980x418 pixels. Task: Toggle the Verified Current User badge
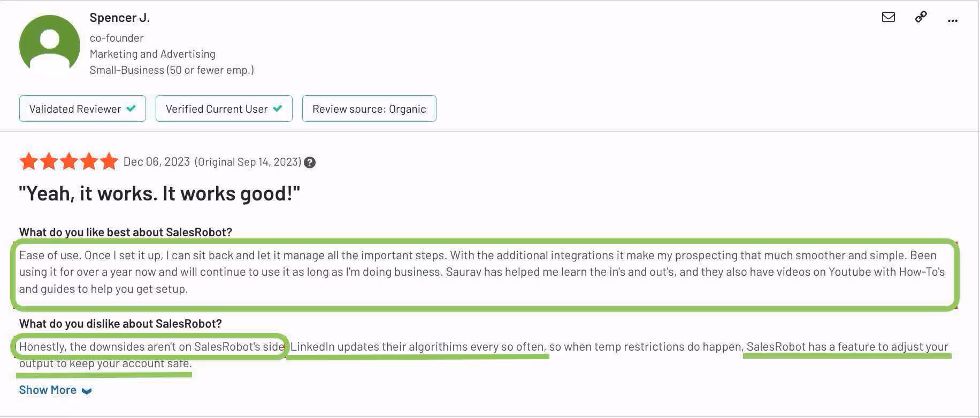click(x=224, y=108)
